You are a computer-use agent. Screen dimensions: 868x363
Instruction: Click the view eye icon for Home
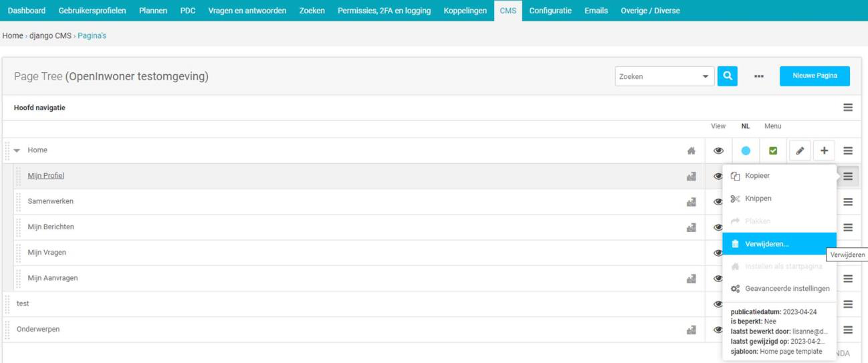[x=718, y=151]
